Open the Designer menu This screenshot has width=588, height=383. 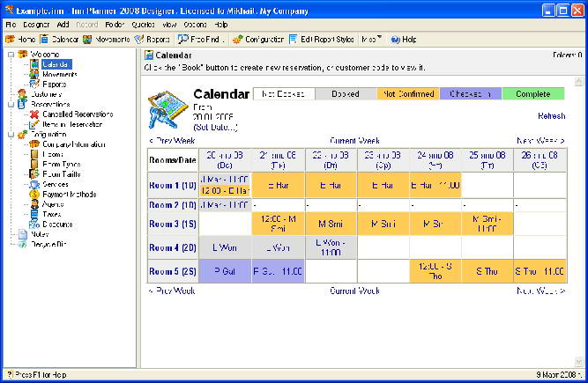coord(36,25)
